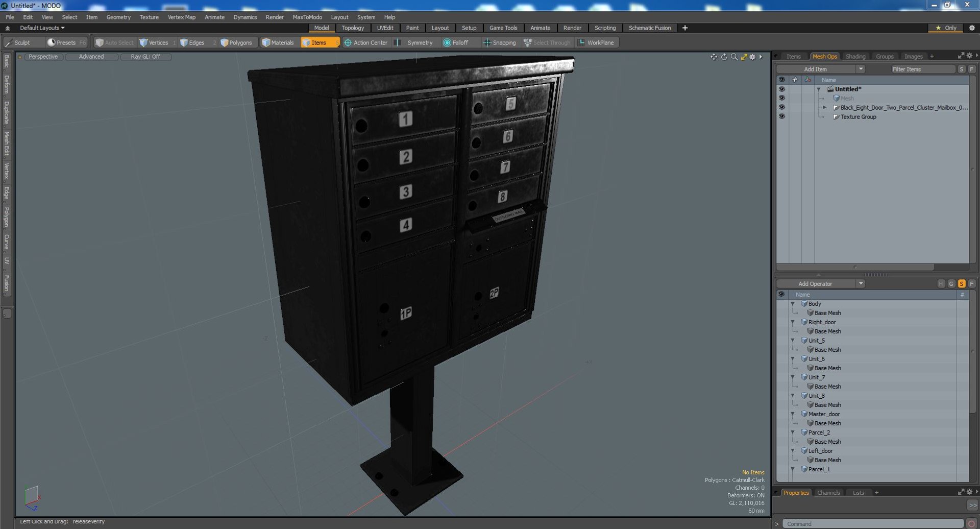
Task: Click the Body mesh item icon
Action: pyautogui.click(x=804, y=304)
